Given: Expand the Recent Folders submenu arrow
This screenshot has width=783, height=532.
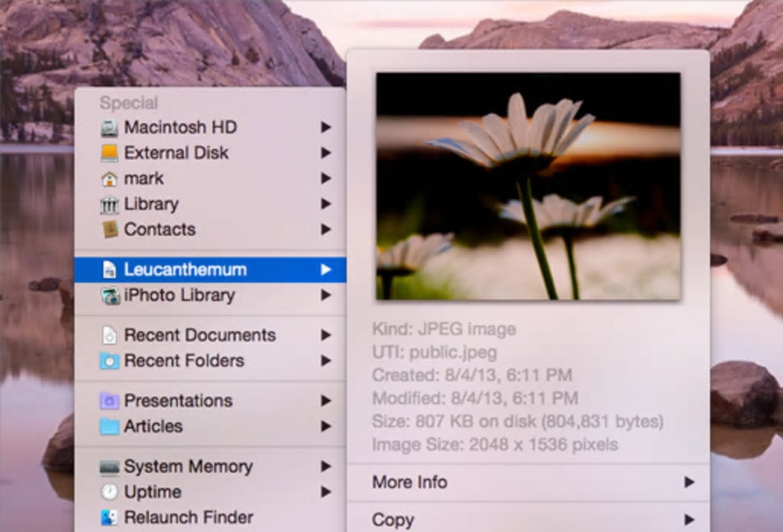Looking at the screenshot, I should pyautogui.click(x=326, y=361).
